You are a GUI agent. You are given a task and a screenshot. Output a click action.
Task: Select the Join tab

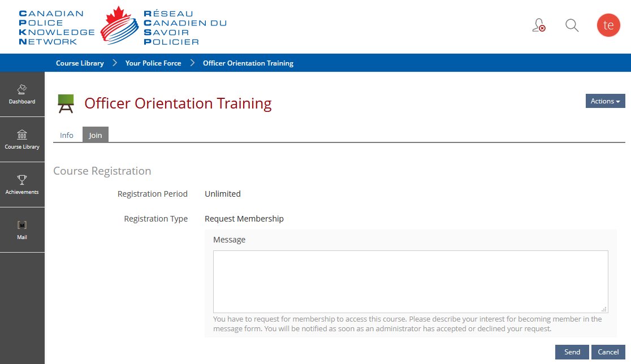(x=96, y=135)
